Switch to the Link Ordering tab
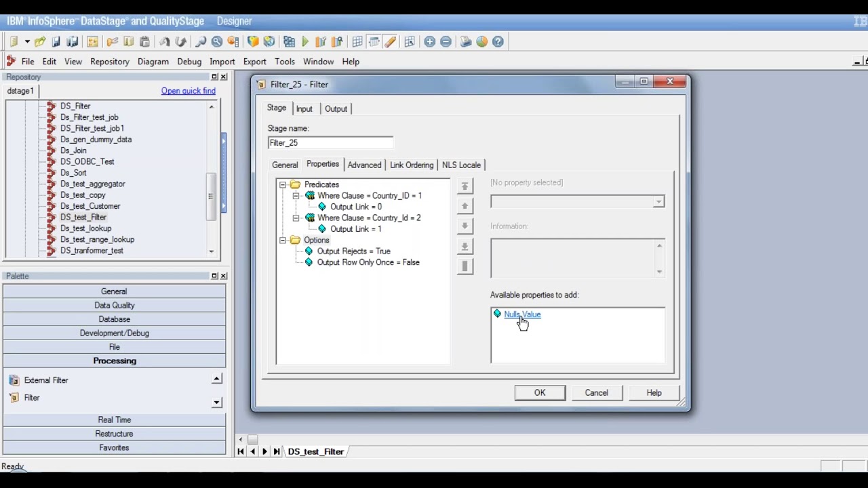The width and height of the screenshot is (868, 488). point(412,165)
